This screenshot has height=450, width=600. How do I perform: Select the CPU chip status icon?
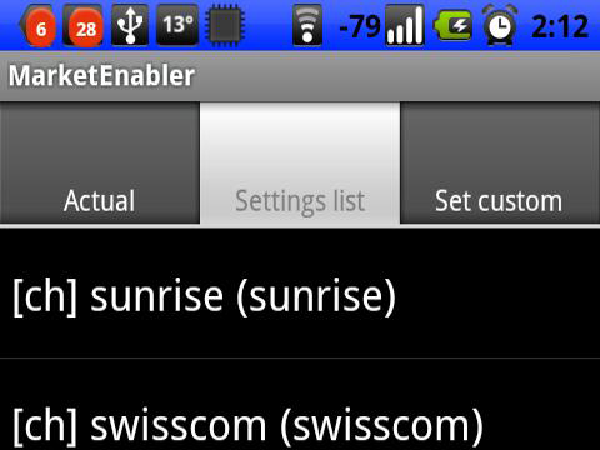pos(225,26)
